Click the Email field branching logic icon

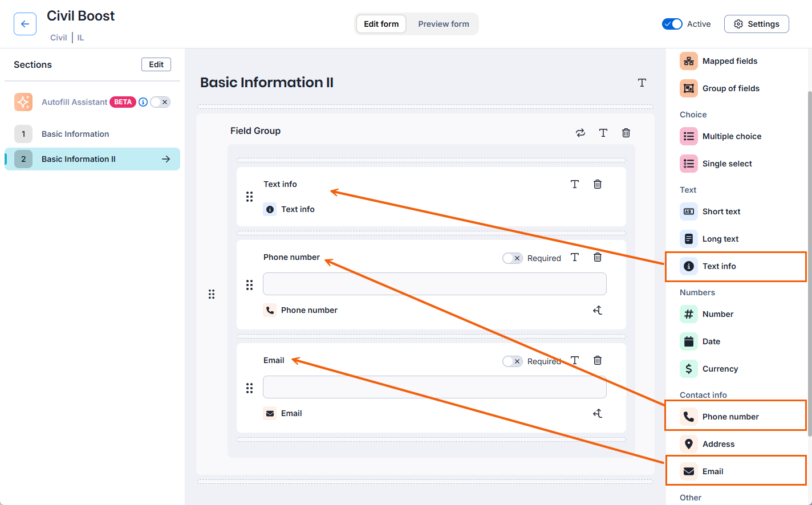click(598, 413)
